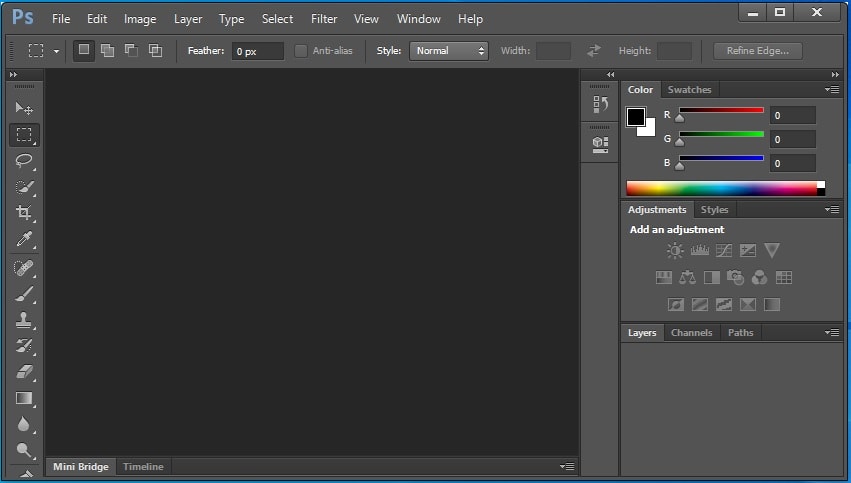Open the Image menu

click(x=140, y=19)
